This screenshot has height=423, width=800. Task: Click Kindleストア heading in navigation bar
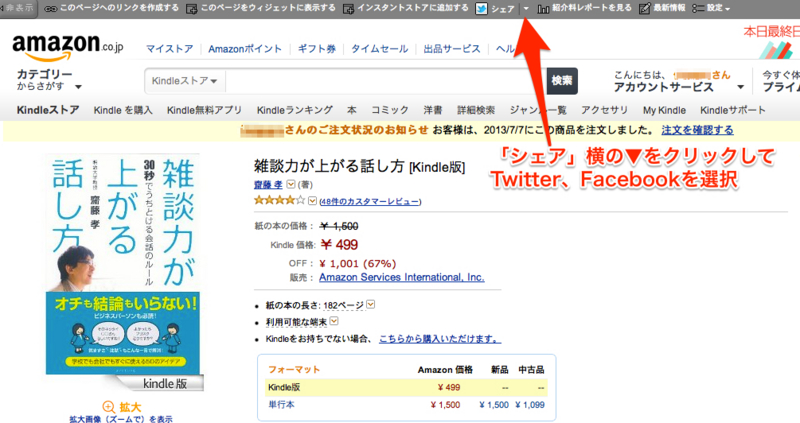point(48,110)
